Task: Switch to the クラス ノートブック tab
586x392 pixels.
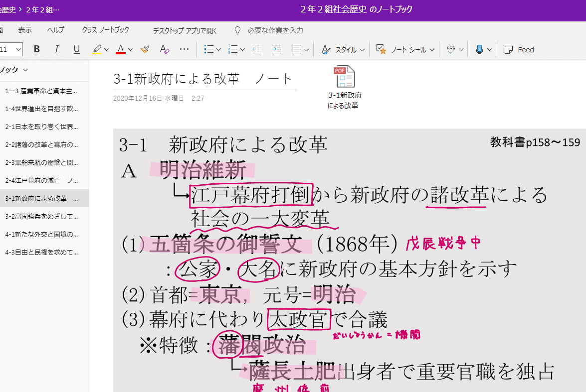Action: pyautogui.click(x=104, y=30)
